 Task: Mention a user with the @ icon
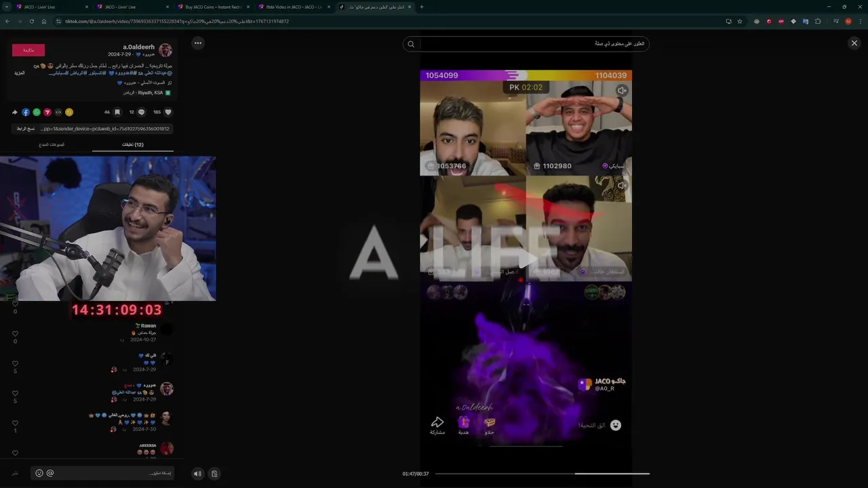click(50, 473)
